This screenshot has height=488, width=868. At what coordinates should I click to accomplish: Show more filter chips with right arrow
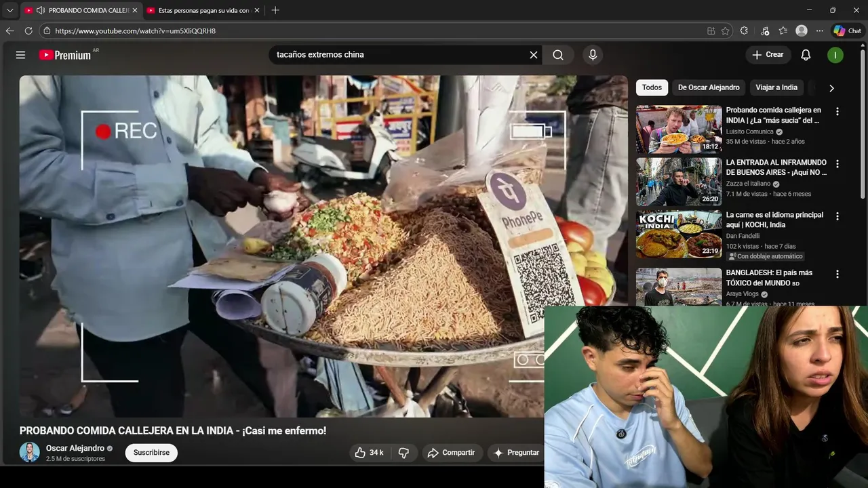[831, 88]
